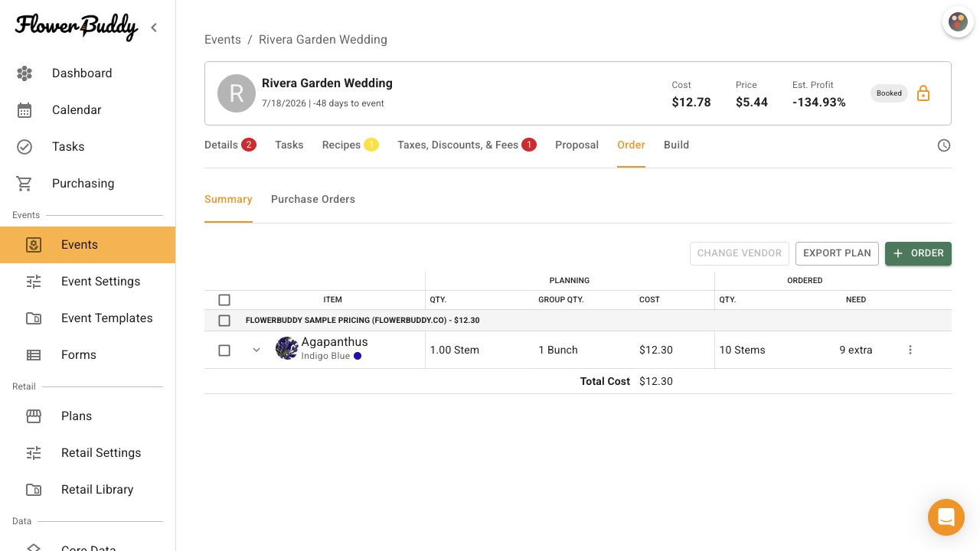Screen dimensions: 980x551
Task: Expand the Agapanthus row chevron
Action: 256,350
